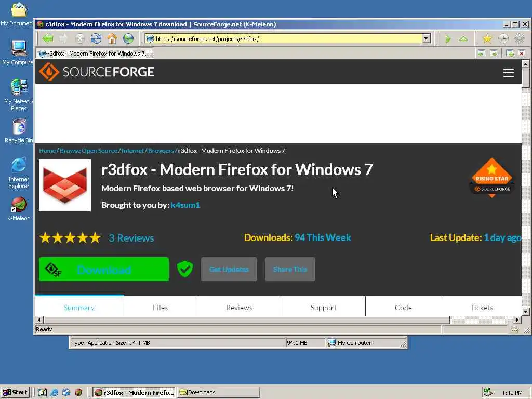Select My Computer desktop icon
This screenshot has height=399, width=532.
point(18,52)
